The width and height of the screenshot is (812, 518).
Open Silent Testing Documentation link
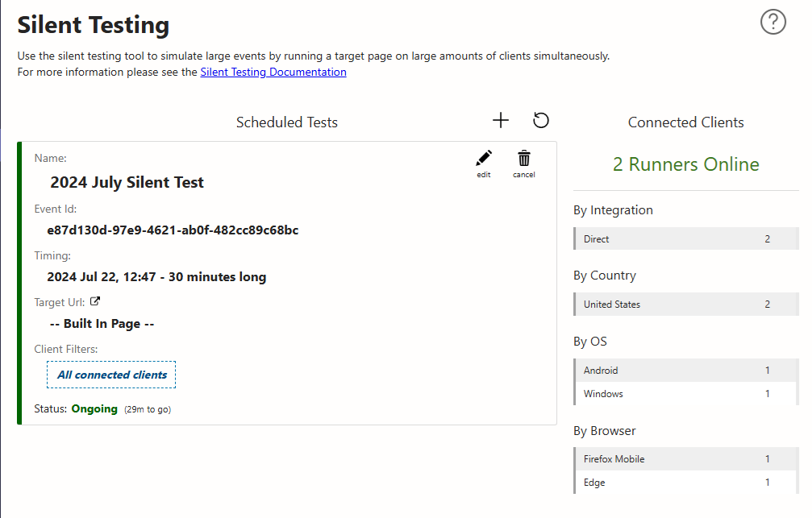click(273, 72)
